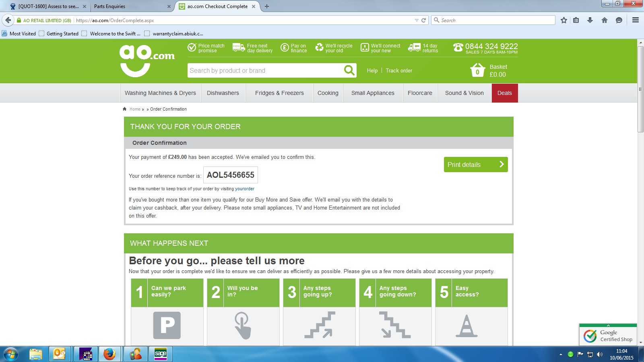Click the yourorder link
This screenshot has width=644, height=362.
245,189
